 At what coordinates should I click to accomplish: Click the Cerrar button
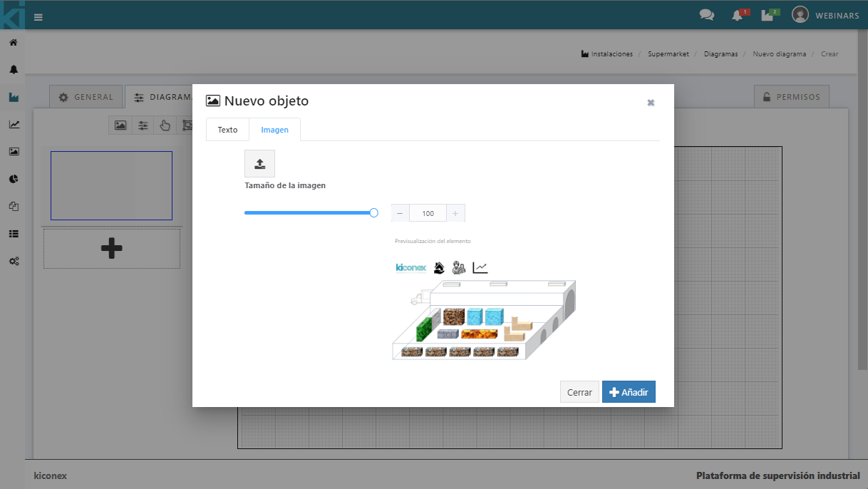click(x=579, y=392)
